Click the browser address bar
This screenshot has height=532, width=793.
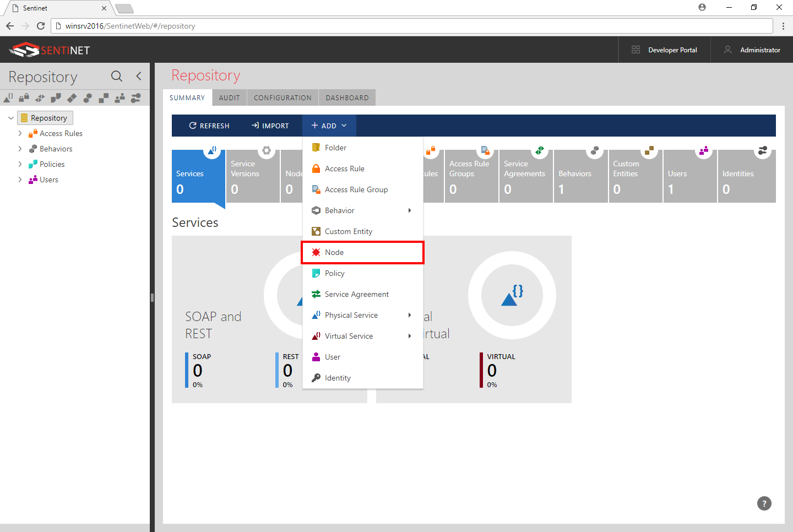tap(412, 26)
